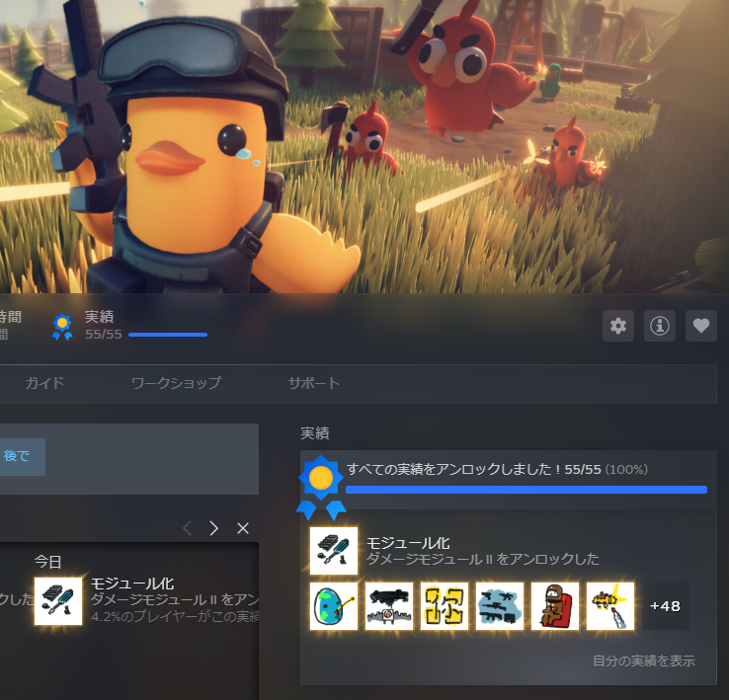Open the soldier on red chair achievement icon

(555, 606)
